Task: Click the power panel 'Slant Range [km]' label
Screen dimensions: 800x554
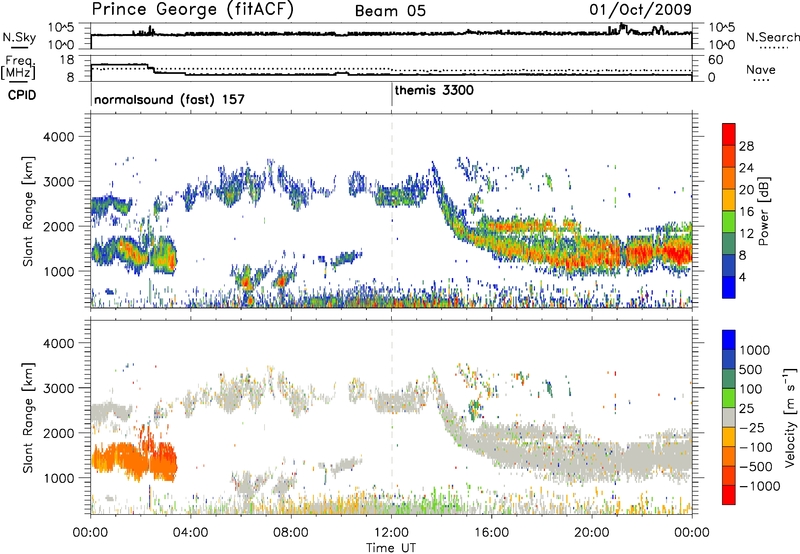Action: (x=28, y=211)
